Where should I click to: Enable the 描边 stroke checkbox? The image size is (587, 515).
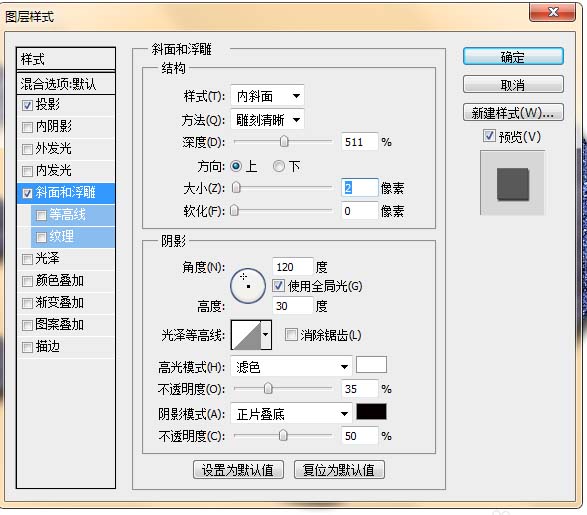pos(27,347)
